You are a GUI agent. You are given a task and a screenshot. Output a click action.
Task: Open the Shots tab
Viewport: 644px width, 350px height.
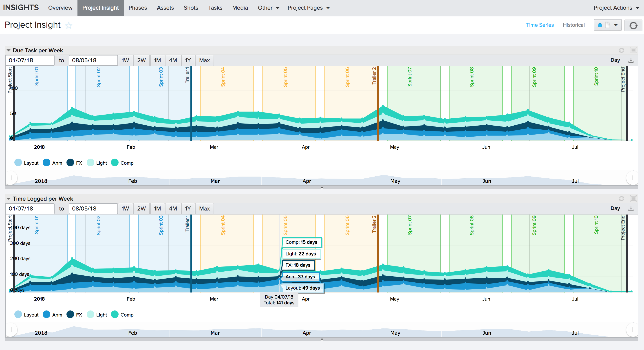(191, 8)
